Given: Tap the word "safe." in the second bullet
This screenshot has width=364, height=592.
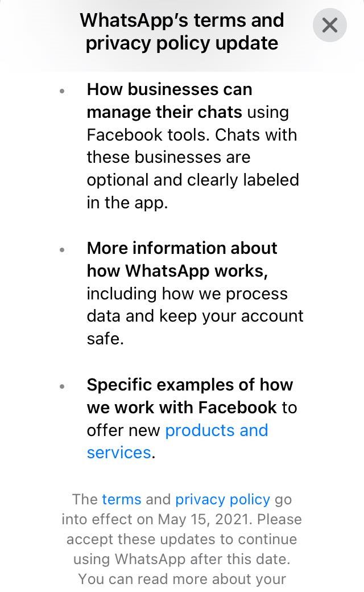Looking at the screenshot, I should (105, 339).
